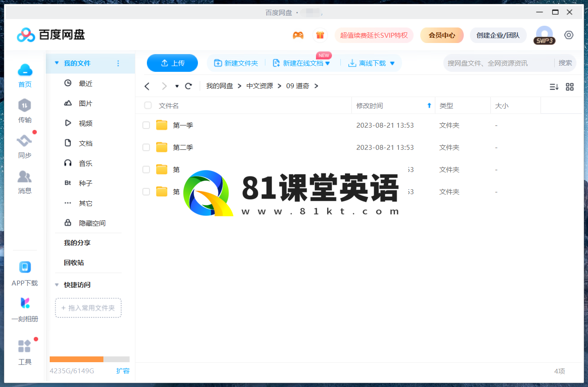Open the 传输 transfer panel

tap(25, 111)
